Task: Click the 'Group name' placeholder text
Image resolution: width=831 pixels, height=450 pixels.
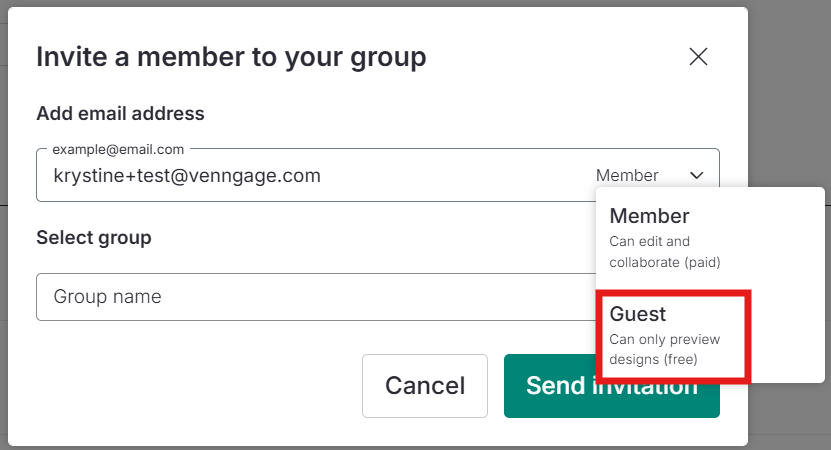Action: [x=108, y=297]
